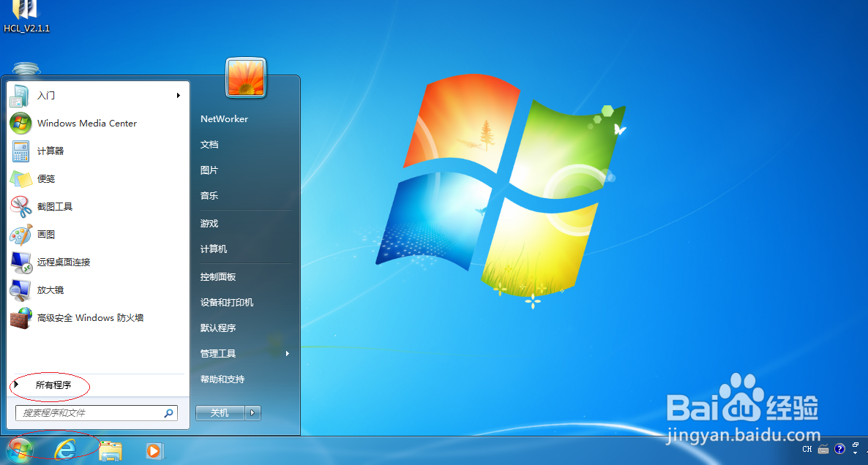
Task: Open Windows Explorer folder on taskbar
Action: [111, 451]
